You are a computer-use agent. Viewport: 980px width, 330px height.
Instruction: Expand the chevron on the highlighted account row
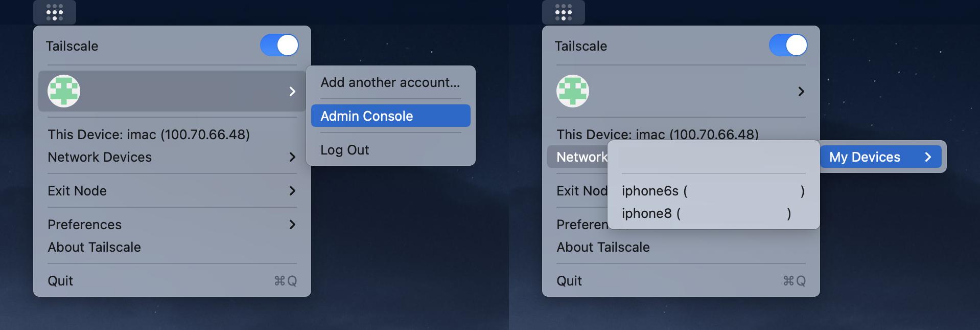click(x=292, y=91)
